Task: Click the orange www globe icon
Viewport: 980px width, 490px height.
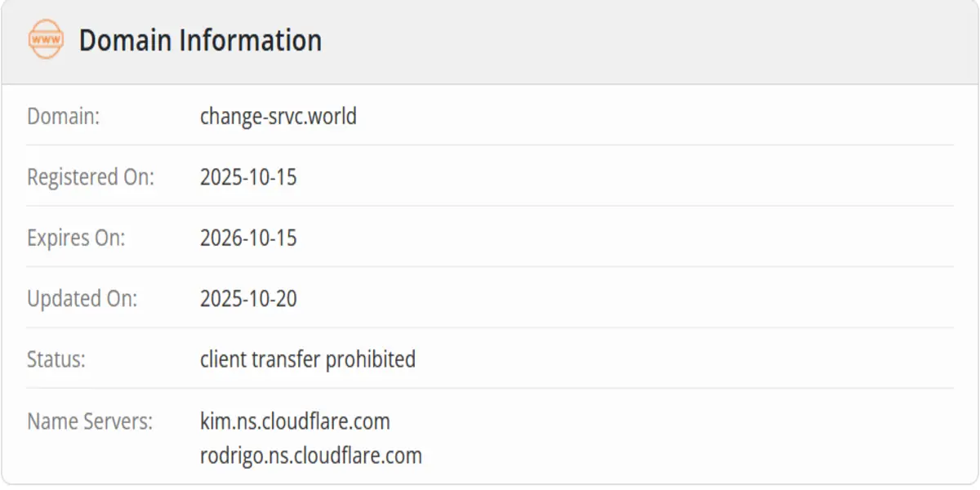Action: click(x=46, y=40)
